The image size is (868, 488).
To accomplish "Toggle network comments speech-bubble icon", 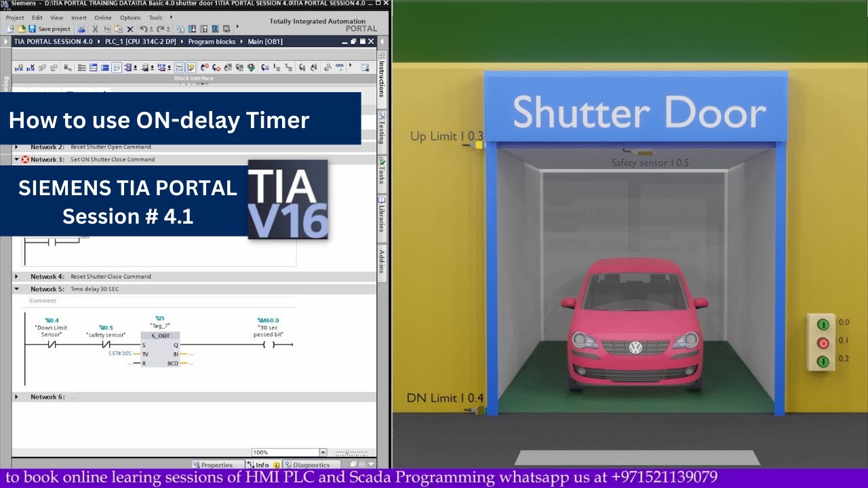I will pyautogui.click(x=117, y=67).
